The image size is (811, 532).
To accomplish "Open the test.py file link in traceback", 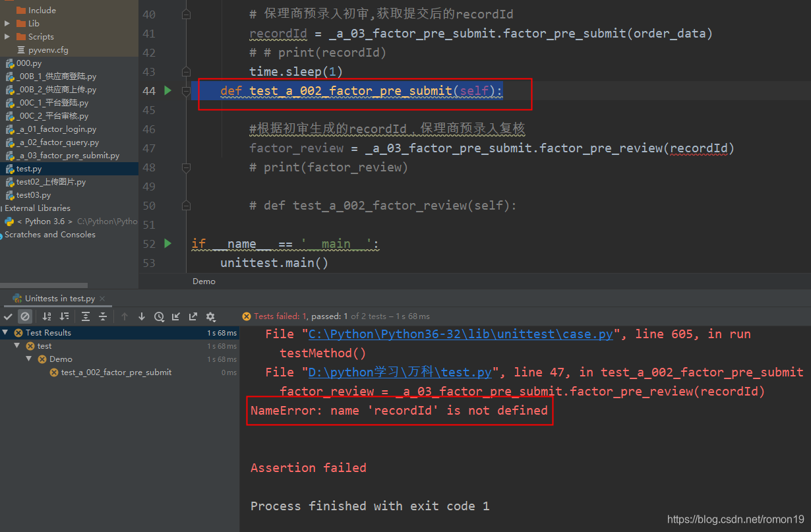I will tap(400, 372).
